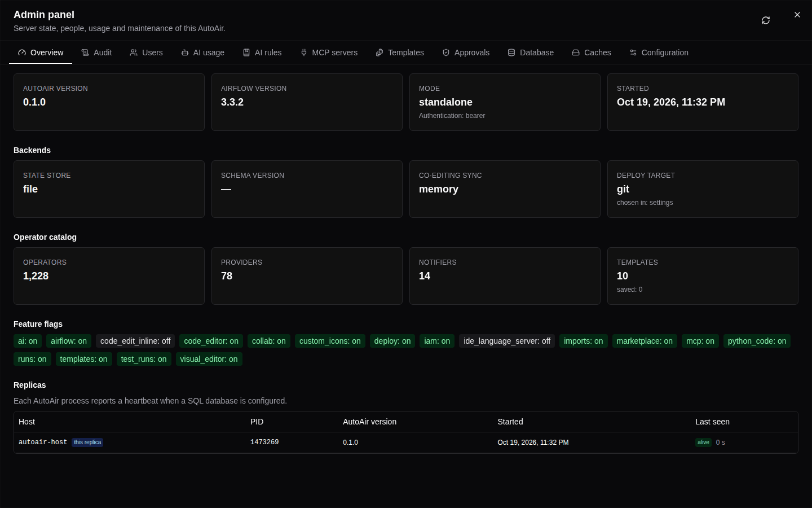Click the "imports: on" feature flag
This screenshot has height=508, width=812.
coord(584,341)
